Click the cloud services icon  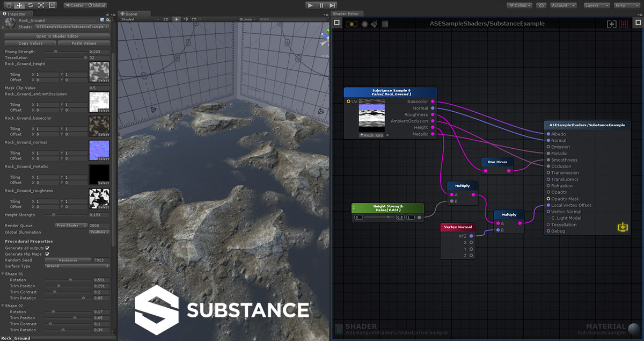[x=541, y=5]
